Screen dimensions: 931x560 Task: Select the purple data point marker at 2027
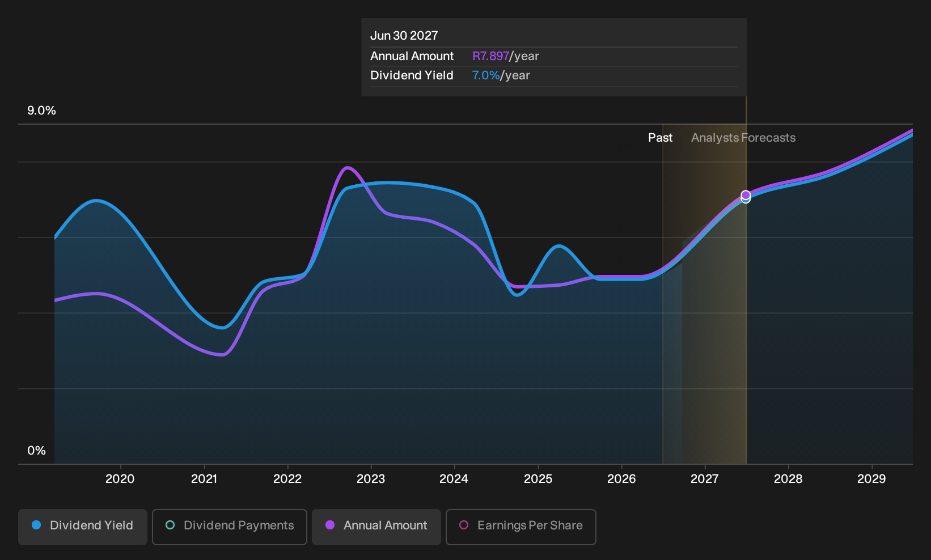tap(746, 195)
